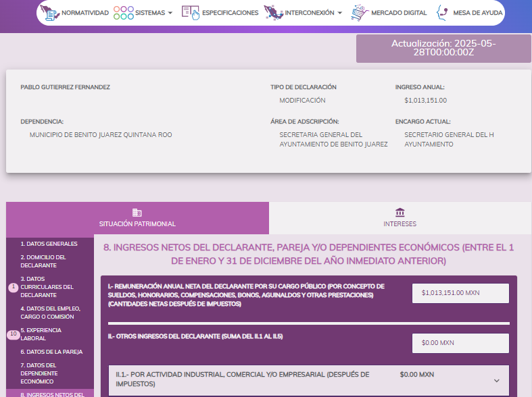Click the Especificaciones icon

tap(191, 13)
